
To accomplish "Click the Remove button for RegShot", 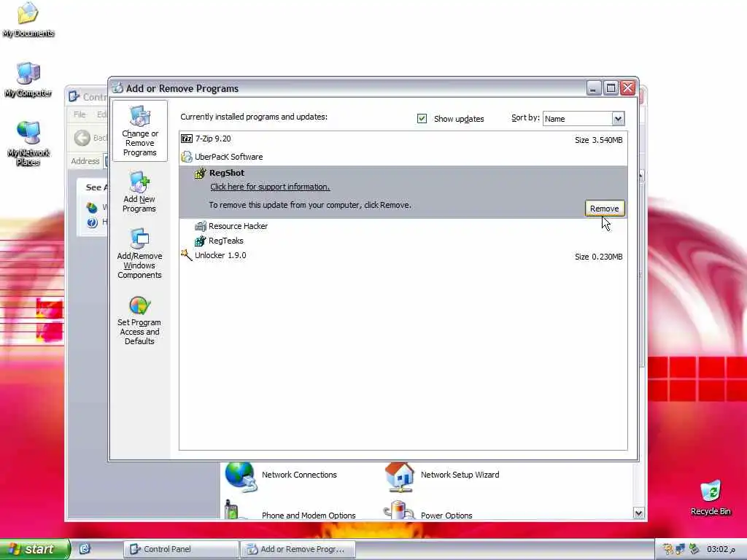I will pos(605,209).
